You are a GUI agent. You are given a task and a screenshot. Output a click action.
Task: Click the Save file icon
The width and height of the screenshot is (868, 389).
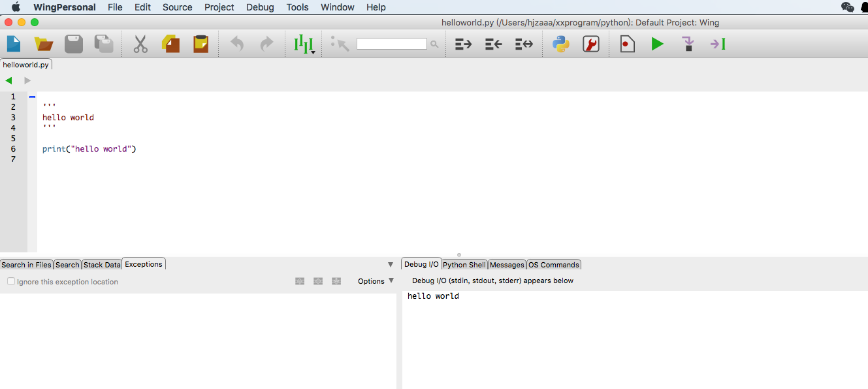point(74,44)
